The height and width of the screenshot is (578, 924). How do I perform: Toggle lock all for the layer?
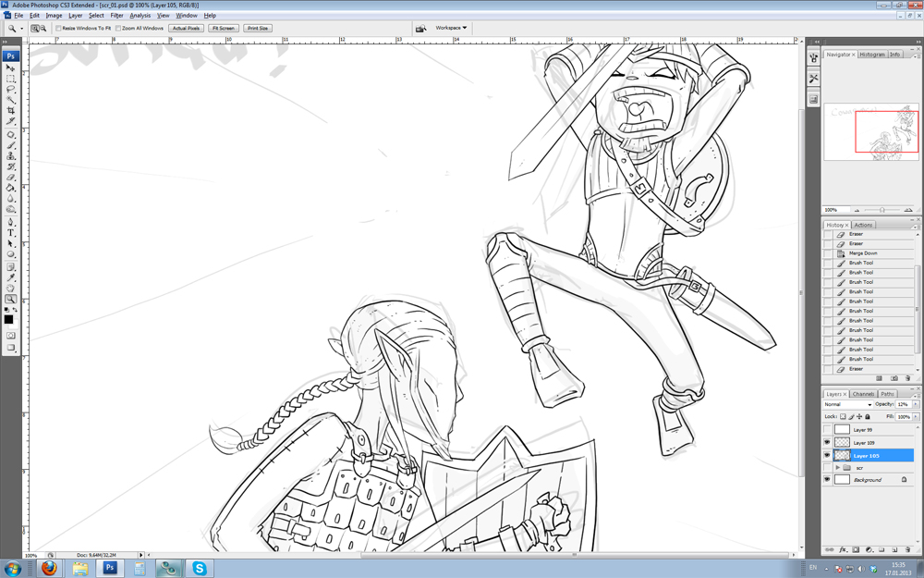pyautogui.click(x=868, y=416)
